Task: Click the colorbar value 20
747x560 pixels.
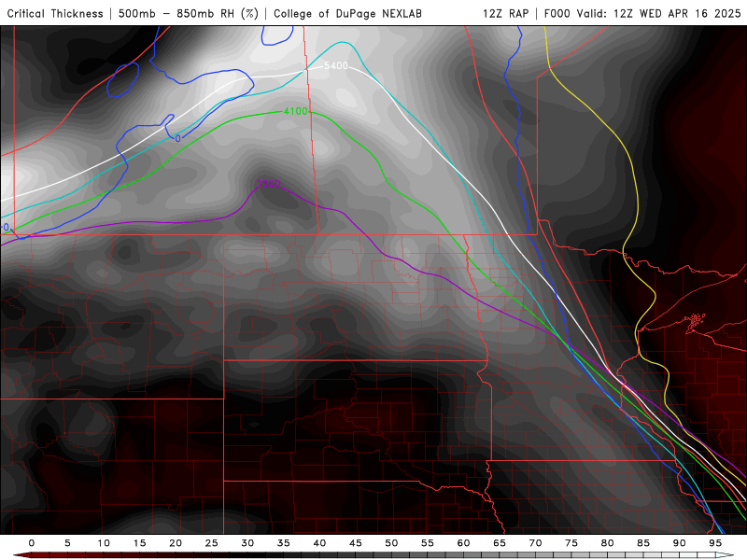Action: (176, 543)
